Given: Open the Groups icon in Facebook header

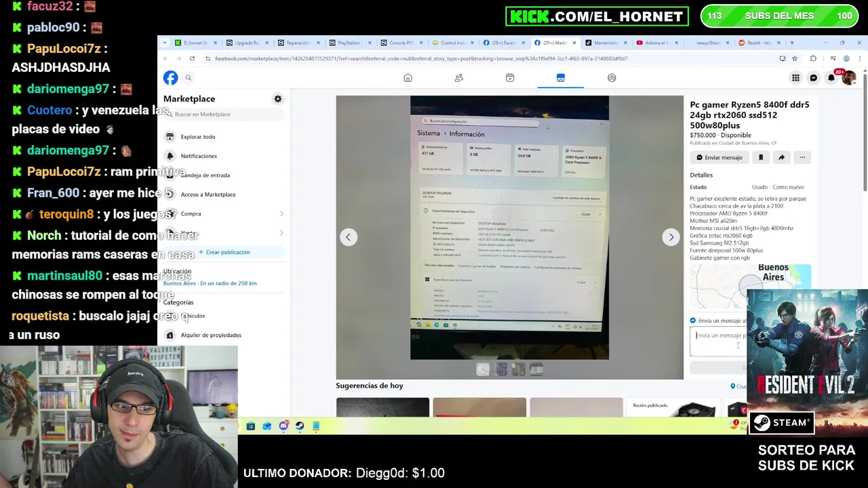Looking at the screenshot, I should [x=612, y=78].
